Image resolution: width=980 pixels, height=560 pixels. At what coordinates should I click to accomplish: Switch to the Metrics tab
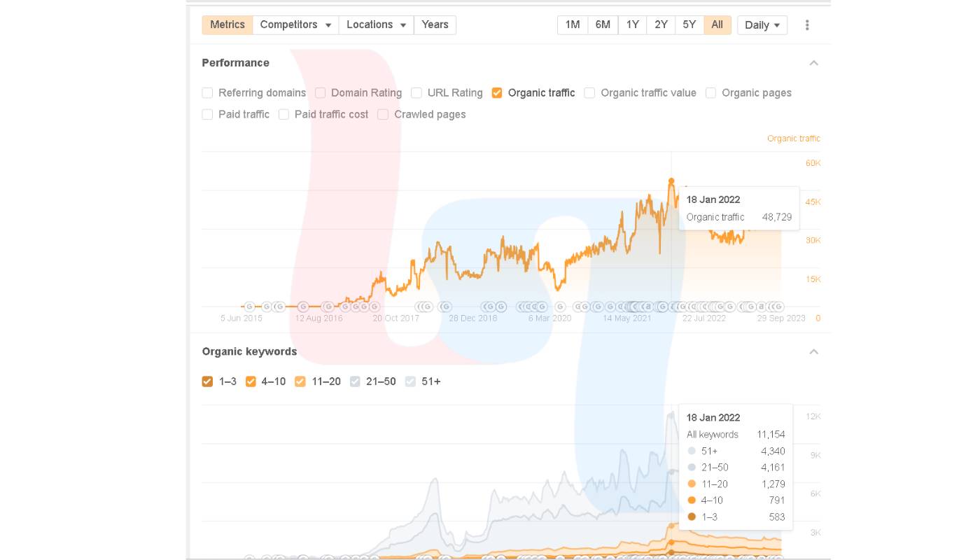pos(227,24)
